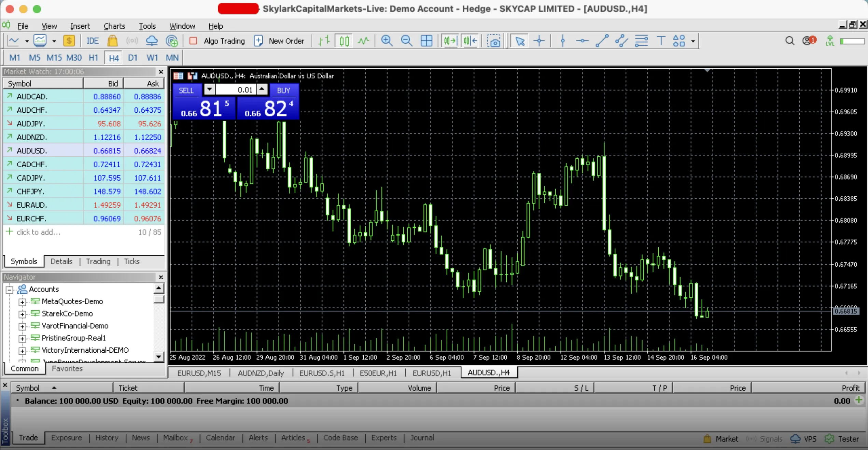The image size is (868, 450).
Task: Open search magnifier in top right
Action: (x=790, y=41)
